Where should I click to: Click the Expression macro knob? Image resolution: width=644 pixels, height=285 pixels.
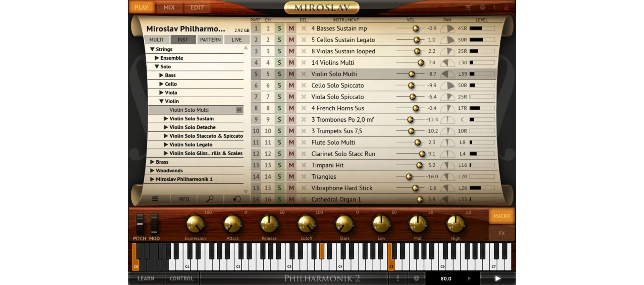click(x=195, y=224)
